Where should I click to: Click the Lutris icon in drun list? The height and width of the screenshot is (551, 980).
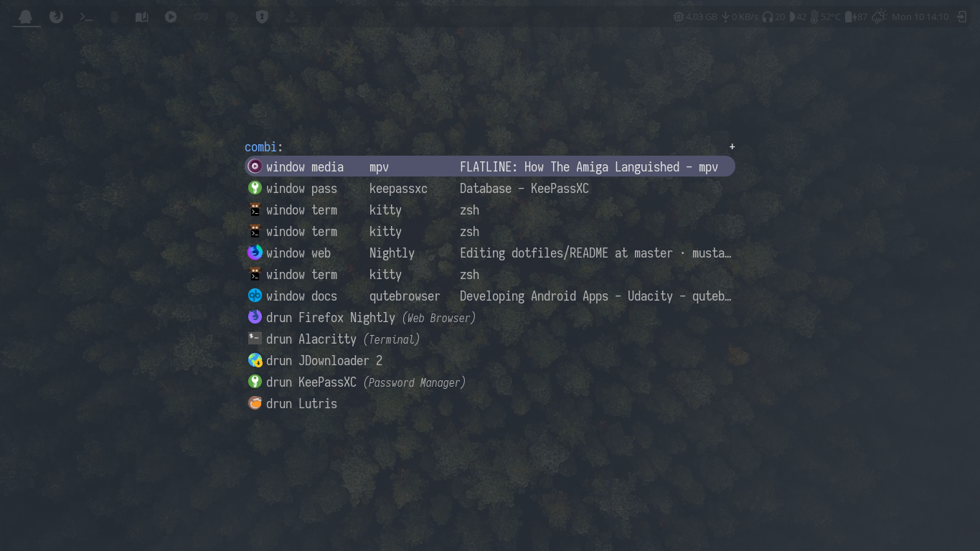(x=255, y=403)
